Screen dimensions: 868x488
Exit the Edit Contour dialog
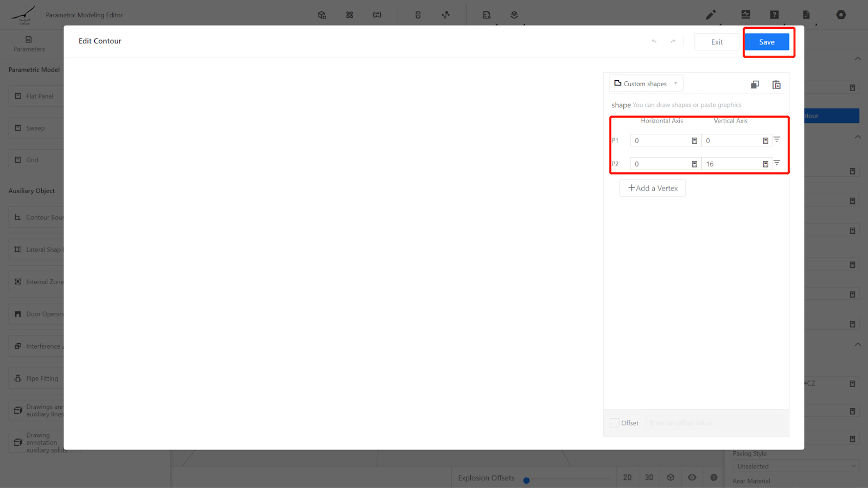tap(717, 42)
